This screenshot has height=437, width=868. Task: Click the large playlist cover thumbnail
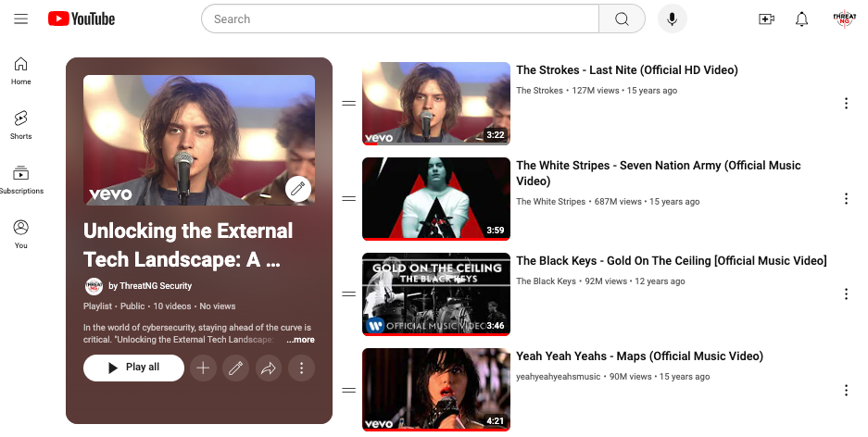tap(199, 141)
